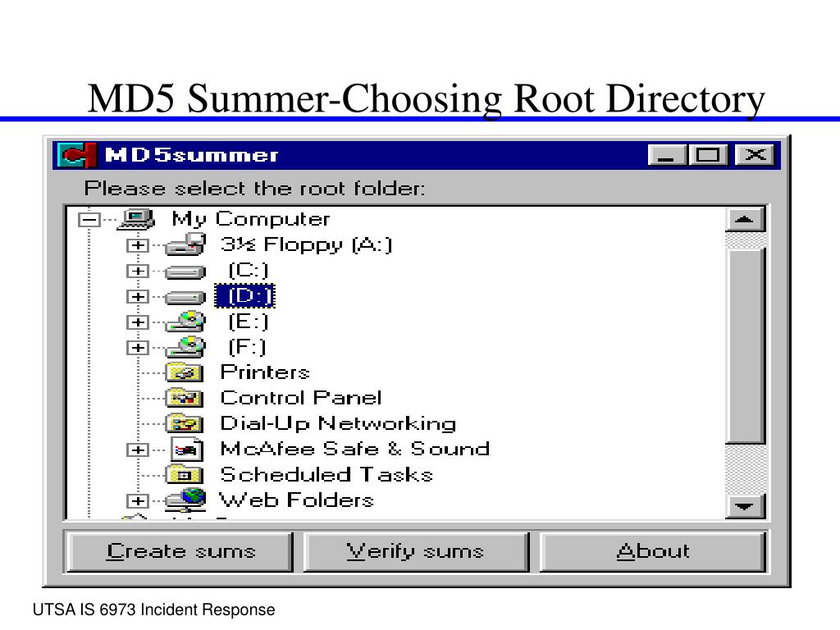This screenshot has width=840, height=630.
Task: Click the vertical scrollbar thumb
Action: pyautogui.click(x=745, y=346)
